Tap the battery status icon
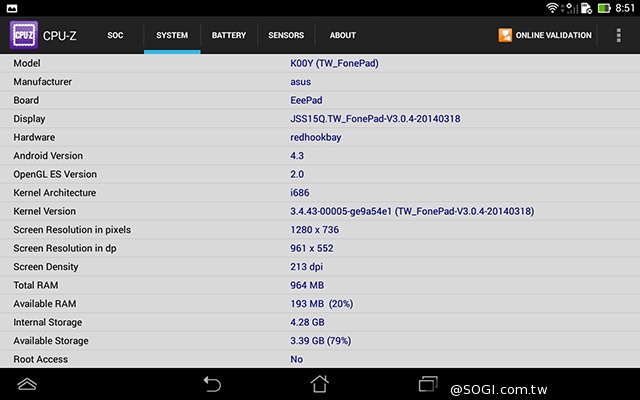Image resolution: width=640 pixels, height=400 pixels. coord(604,8)
